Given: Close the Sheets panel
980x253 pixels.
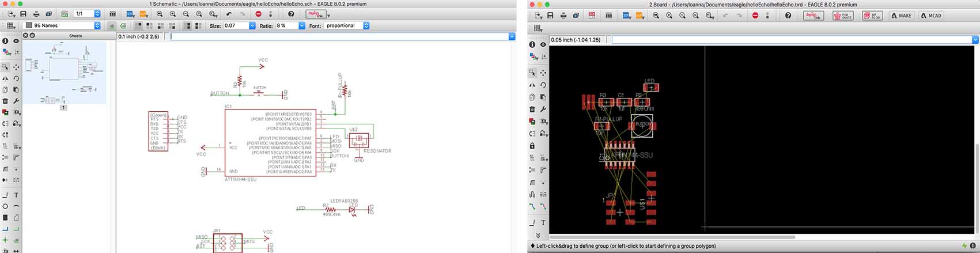Looking at the screenshot, I should point(26,35).
